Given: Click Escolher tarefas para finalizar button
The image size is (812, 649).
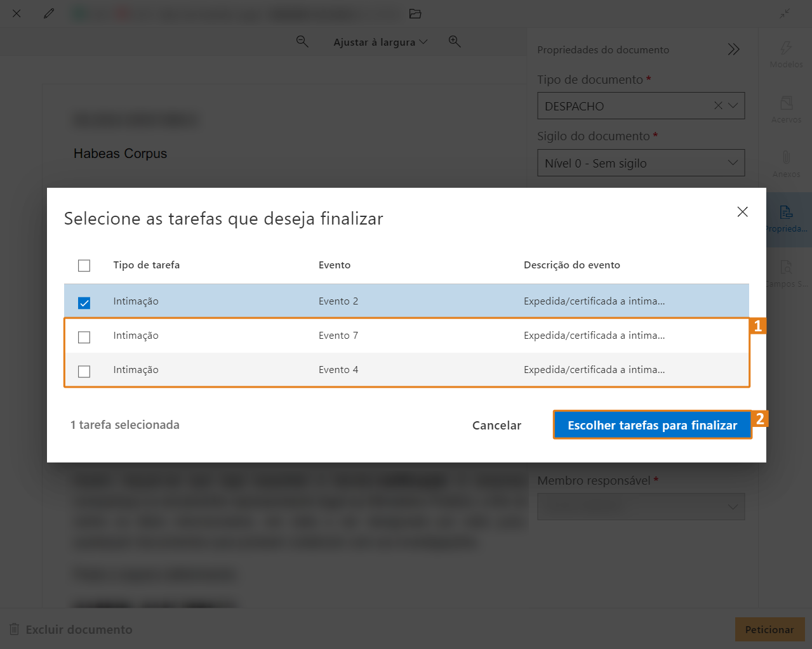Looking at the screenshot, I should click(652, 425).
